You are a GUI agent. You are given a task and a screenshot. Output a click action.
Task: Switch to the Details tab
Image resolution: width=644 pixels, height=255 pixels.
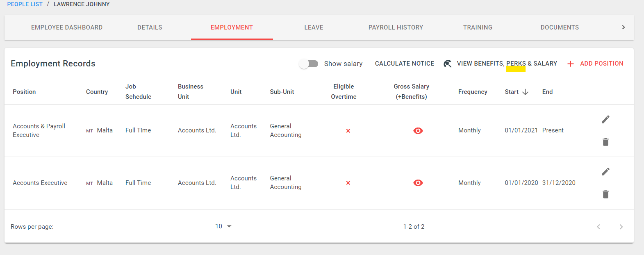(x=150, y=27)
